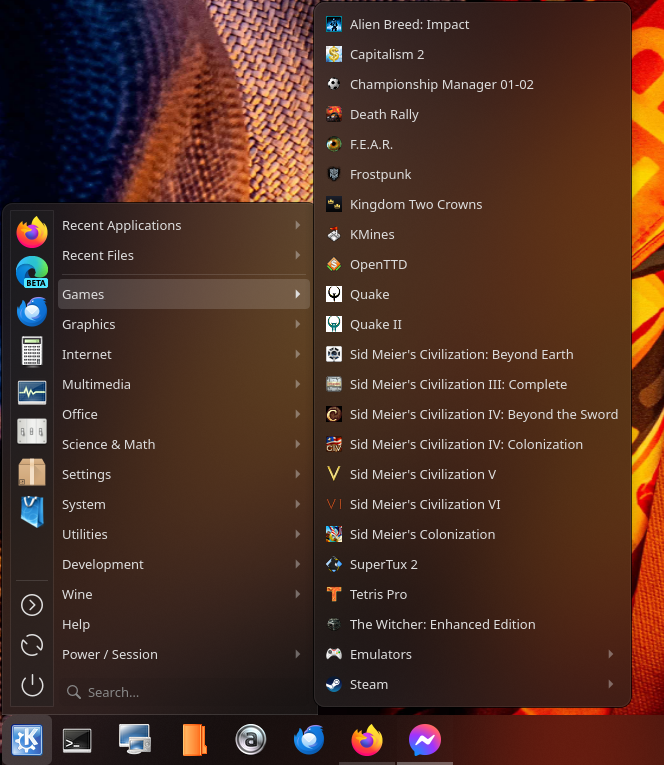The image size is (664, 765).
Task: Open the calculator icon in favorites
Action: 32,352
